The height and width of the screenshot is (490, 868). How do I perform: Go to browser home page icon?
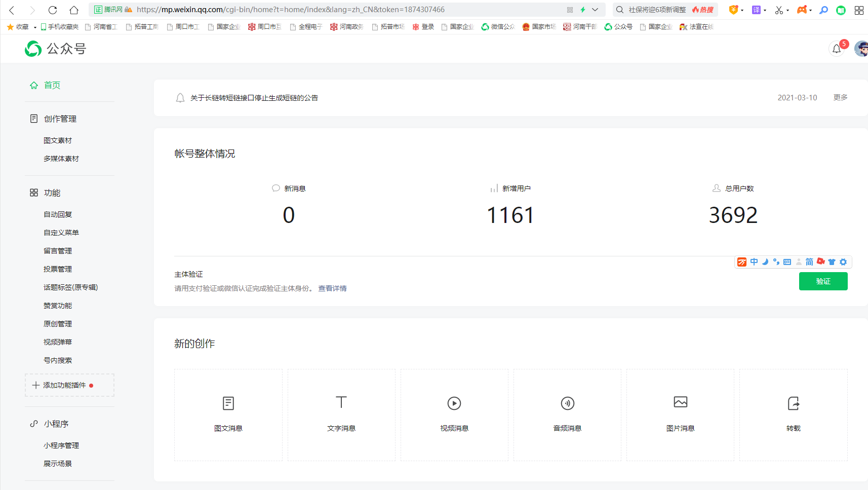coord(74,10)
